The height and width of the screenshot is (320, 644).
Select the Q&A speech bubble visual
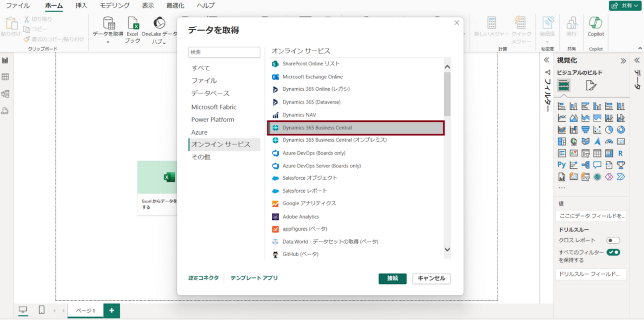[597, 164]
